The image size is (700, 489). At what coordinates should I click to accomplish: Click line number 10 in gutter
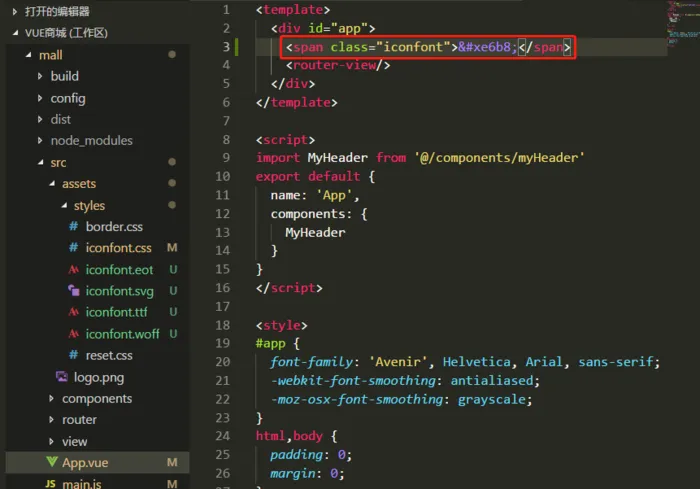click(223, 176)
